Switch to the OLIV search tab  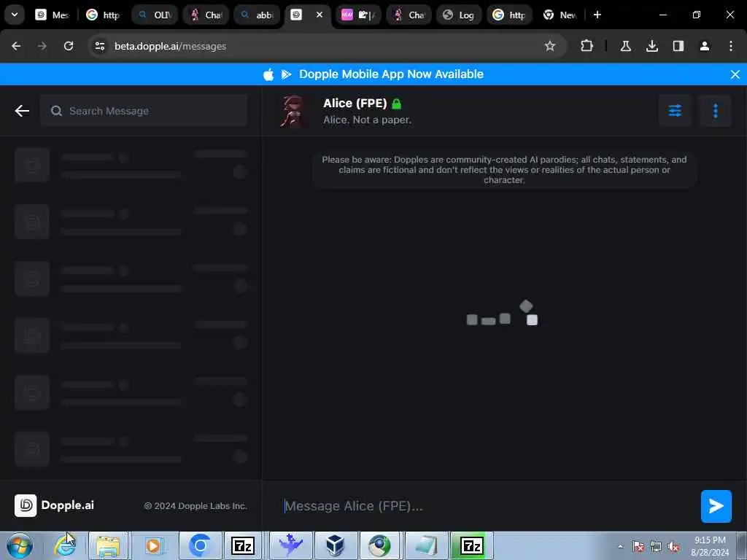(155, 15)
